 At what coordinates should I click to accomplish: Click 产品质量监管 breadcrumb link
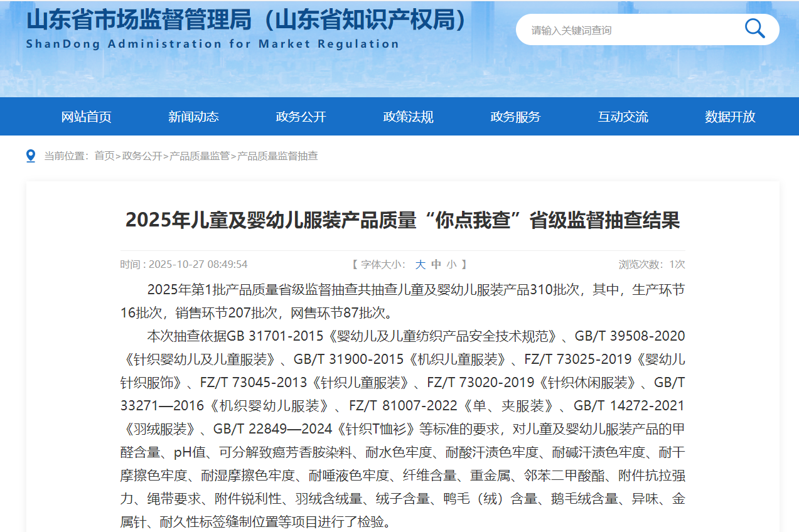click(200, 156)
